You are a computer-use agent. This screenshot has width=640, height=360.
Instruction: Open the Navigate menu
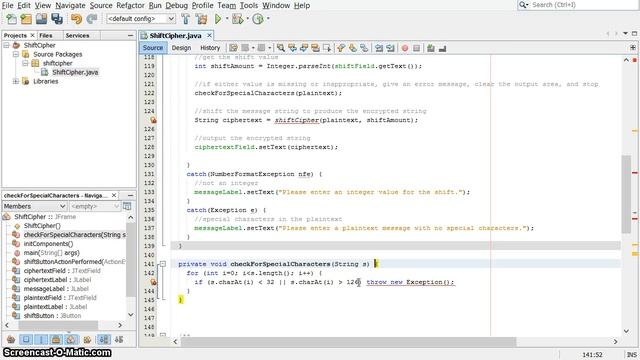coord(70,5)
